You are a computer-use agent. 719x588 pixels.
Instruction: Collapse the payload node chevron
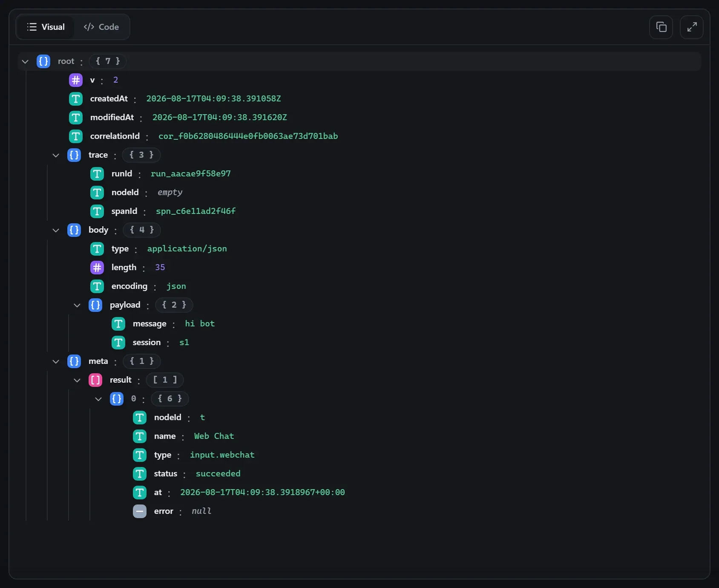77,305
